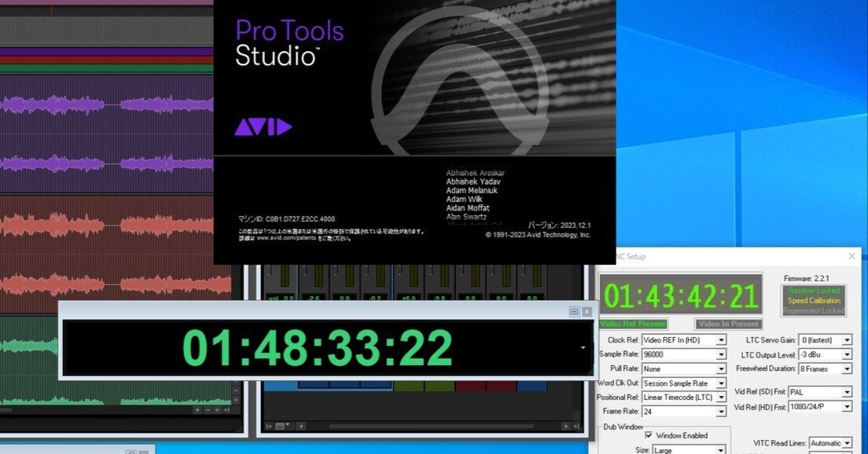Click the 1991-2023 Avid Technology copyright text

tap(538, 235)
